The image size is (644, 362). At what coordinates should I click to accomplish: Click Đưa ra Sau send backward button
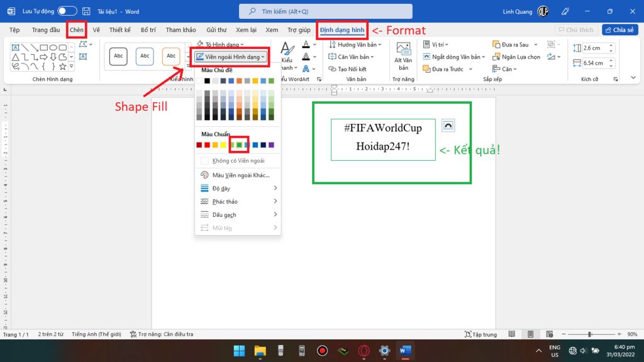point(511,45)
